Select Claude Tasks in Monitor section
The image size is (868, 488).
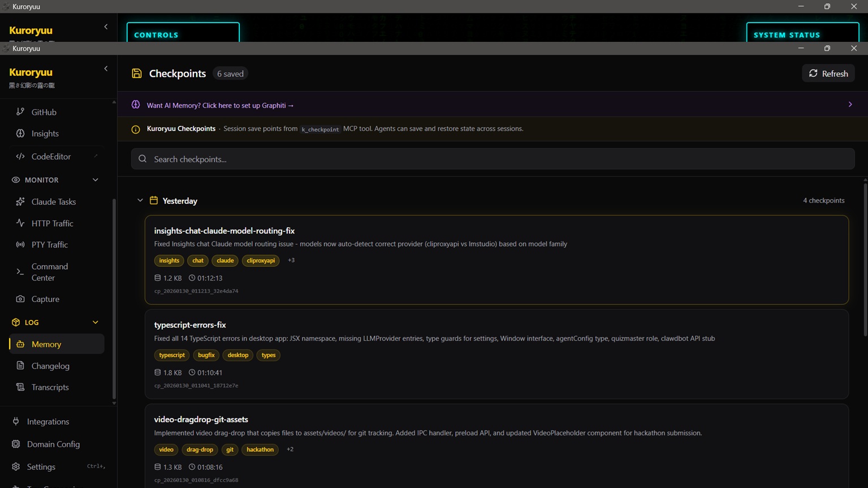point(53,202)
